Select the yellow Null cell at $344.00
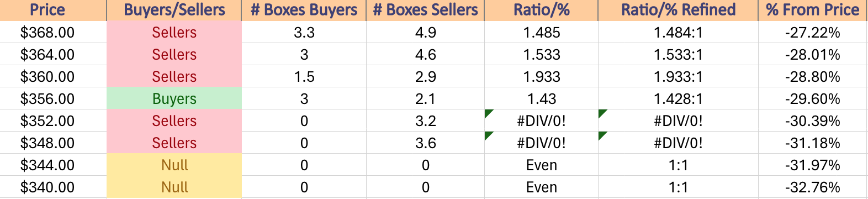 point(174,165)
